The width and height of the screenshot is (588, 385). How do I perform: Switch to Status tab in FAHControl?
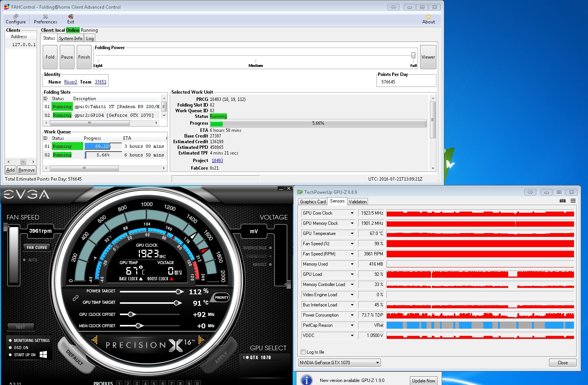point(49,38)
